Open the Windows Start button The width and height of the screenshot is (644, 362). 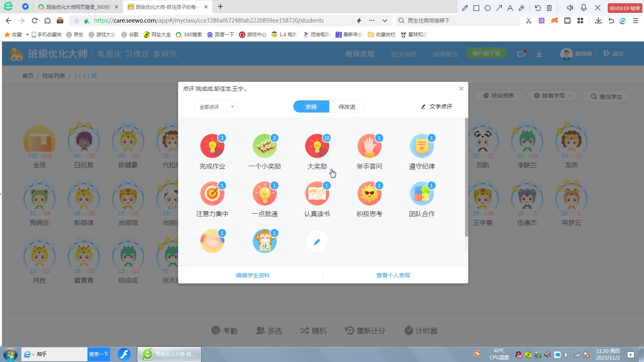tap(10, 354)
